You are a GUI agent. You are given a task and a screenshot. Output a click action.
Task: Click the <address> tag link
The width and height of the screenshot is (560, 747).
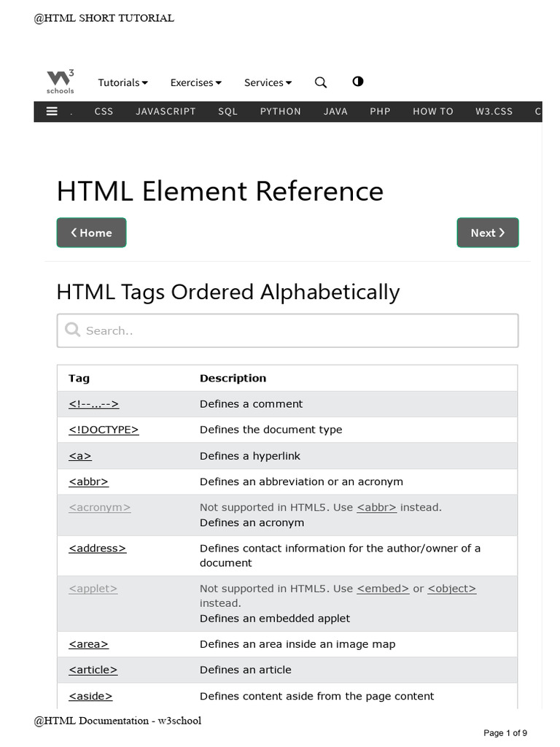pos(97,548)
